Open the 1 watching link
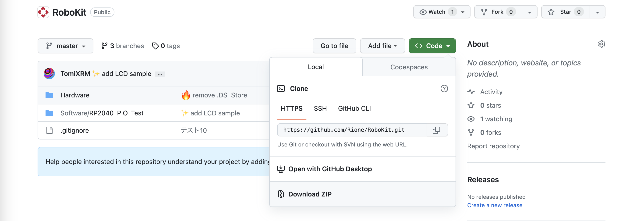The image size is (644, 221). click(x=496, y=119)
